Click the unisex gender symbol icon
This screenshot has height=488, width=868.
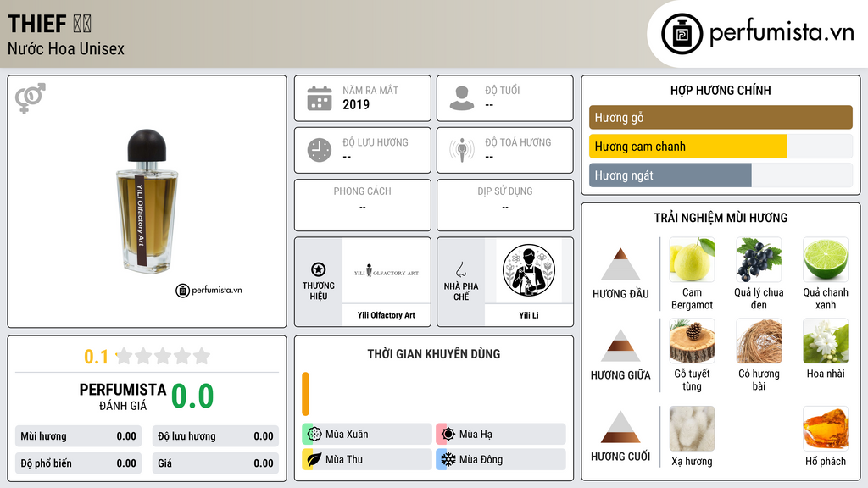click(30, 98)
